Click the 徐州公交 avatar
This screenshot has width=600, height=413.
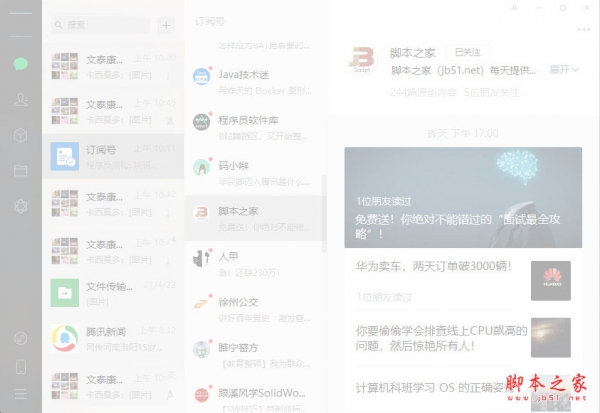201,304
